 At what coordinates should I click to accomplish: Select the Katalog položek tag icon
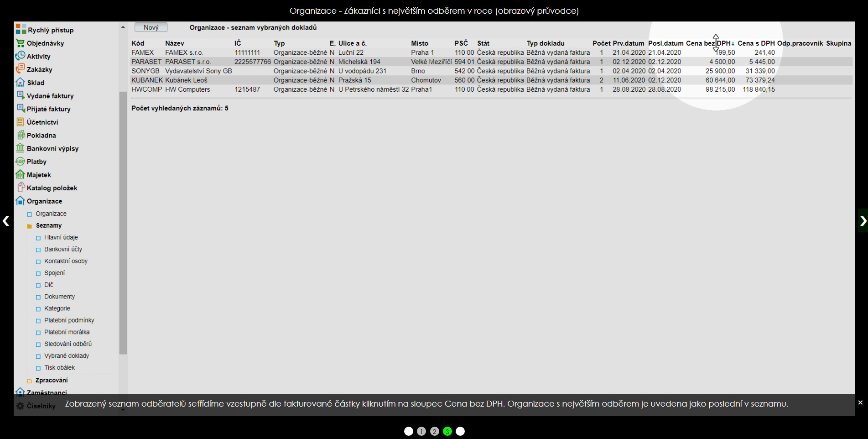[x=20, y=188]
